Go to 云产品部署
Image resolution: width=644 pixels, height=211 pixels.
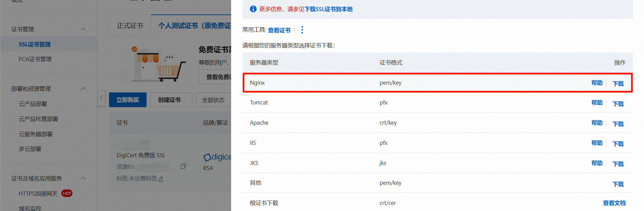(33, 104)
